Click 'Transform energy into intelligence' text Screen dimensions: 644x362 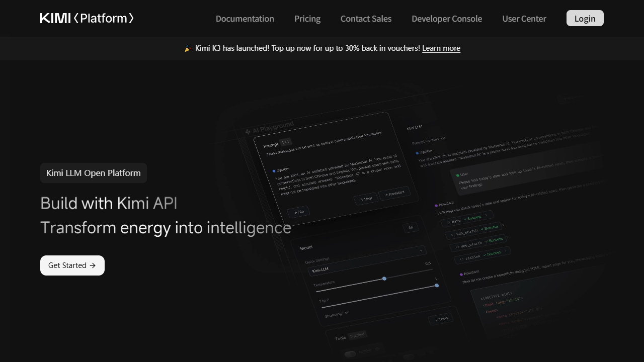(166, 228)
